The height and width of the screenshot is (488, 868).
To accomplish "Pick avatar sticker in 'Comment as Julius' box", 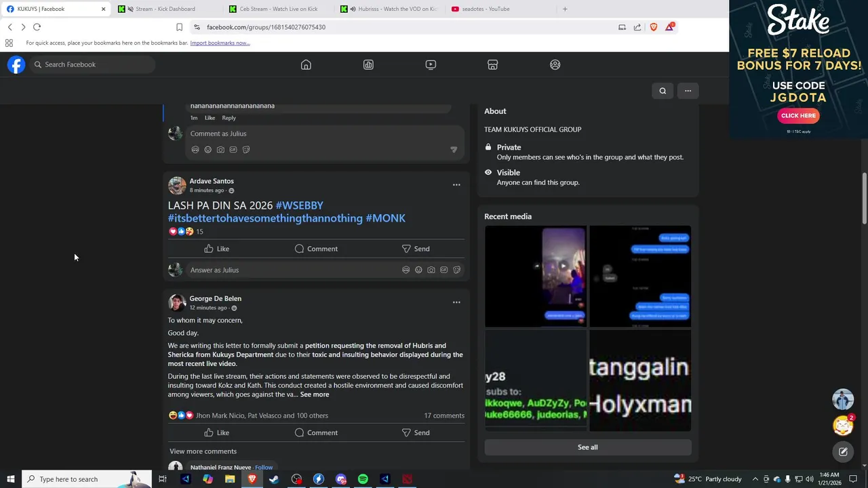I will coord(195,150).
